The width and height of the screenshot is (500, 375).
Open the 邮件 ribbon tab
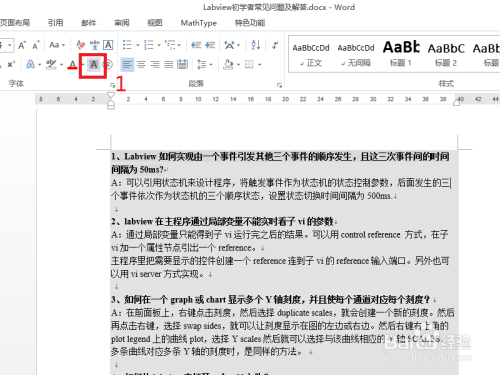(x=89, y=23)
